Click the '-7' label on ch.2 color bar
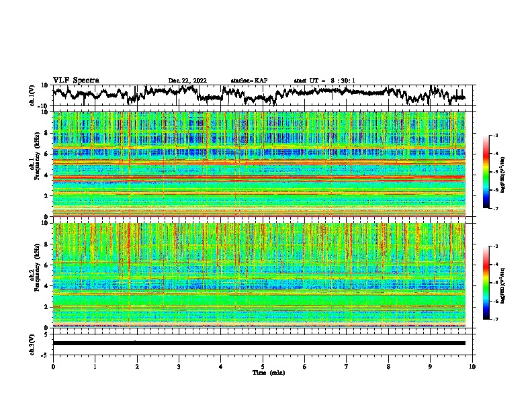Image resolution: width=532 pixels, height=411 pixels. (496, 319)
